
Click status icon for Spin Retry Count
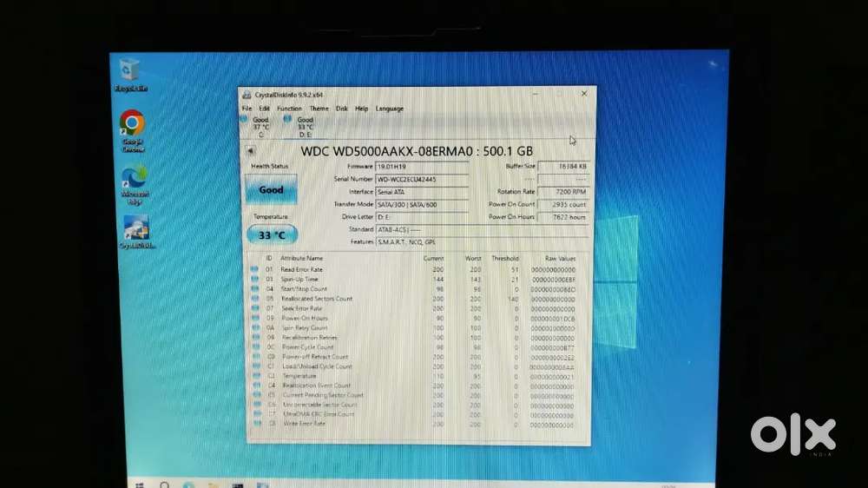256,327
